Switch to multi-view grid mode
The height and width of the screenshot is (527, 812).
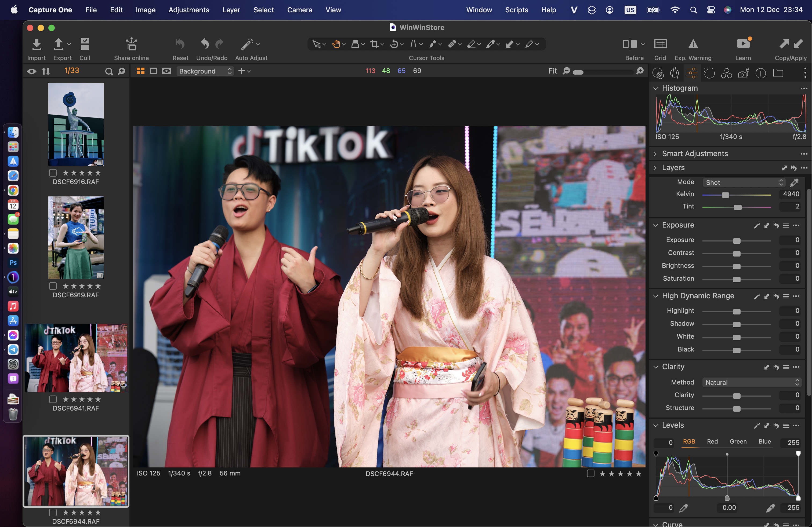pyautogui.click(x=140, y=71)
